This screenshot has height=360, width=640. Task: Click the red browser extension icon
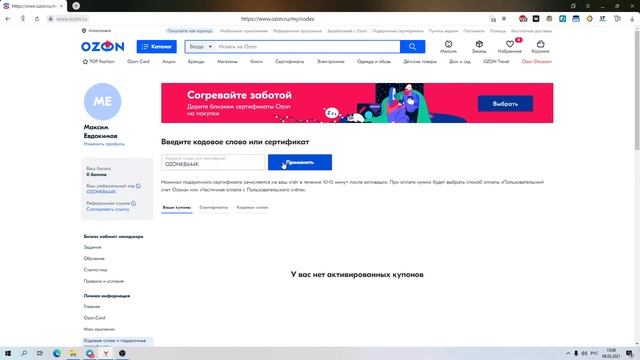pyautogui.click(x=523, y=19)
